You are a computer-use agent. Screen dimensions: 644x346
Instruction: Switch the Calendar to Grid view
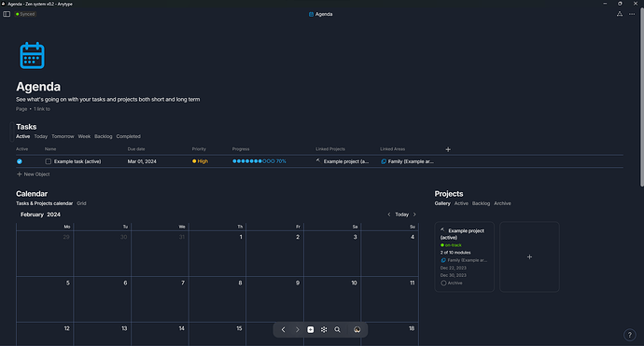point(81,203)
